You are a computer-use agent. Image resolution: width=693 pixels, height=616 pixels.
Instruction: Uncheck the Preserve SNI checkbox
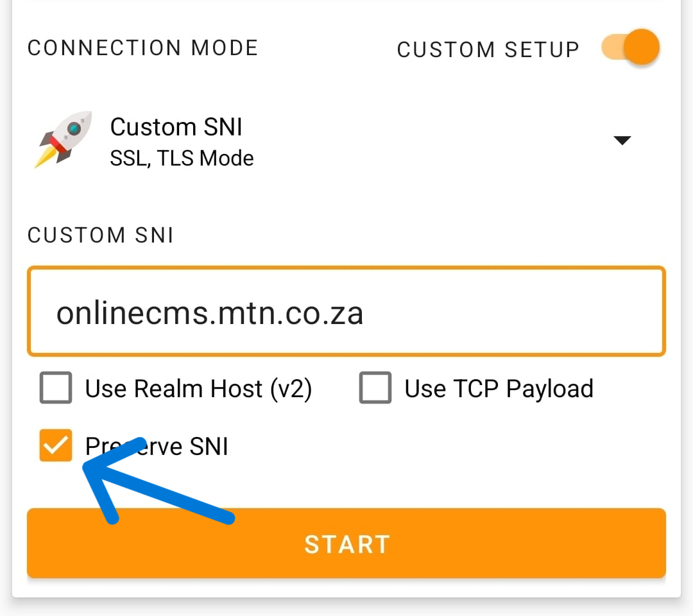(x=55, y=445)
